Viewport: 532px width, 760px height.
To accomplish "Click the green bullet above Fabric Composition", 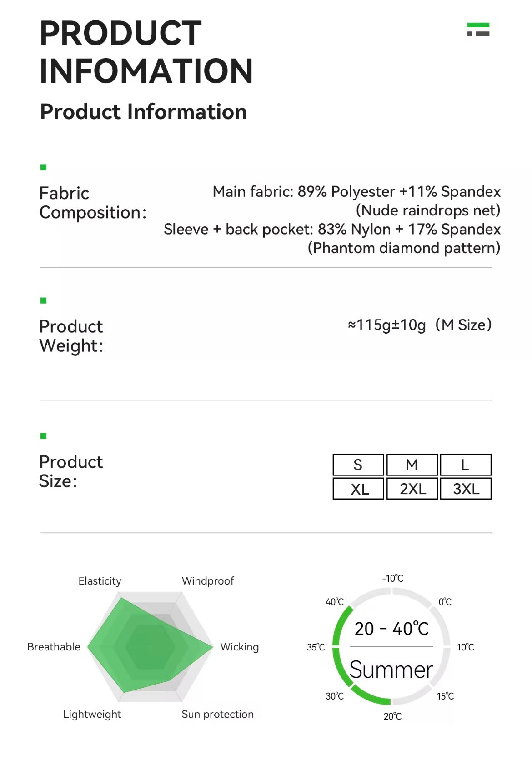I will [44, 167].
